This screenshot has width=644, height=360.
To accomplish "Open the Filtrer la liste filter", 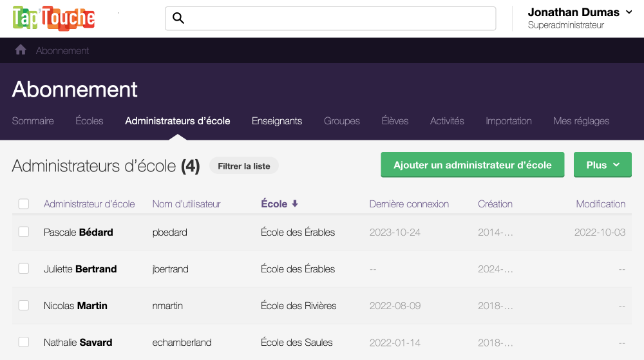I will pyautogui.click(x=243, y=166).
